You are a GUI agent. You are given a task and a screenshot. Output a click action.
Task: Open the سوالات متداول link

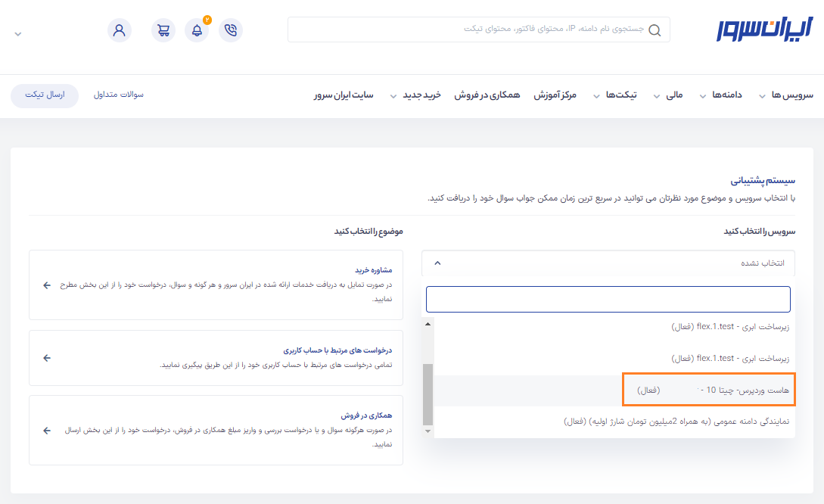click(x=118, y=95)
